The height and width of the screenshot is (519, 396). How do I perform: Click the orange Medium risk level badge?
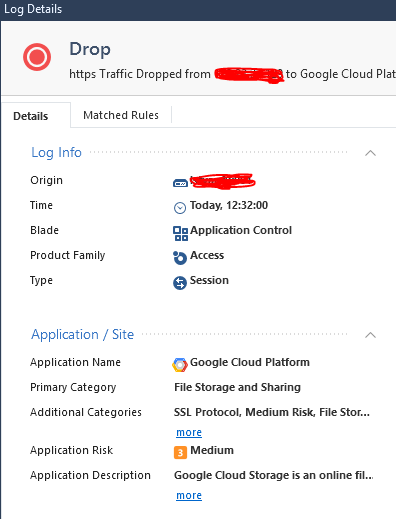pos(180,452)
